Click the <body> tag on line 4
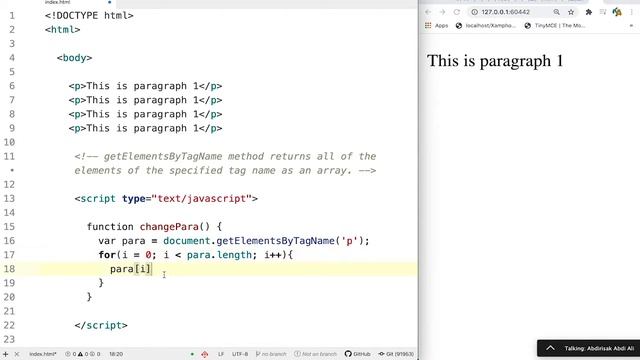 [x=74, y=58]
